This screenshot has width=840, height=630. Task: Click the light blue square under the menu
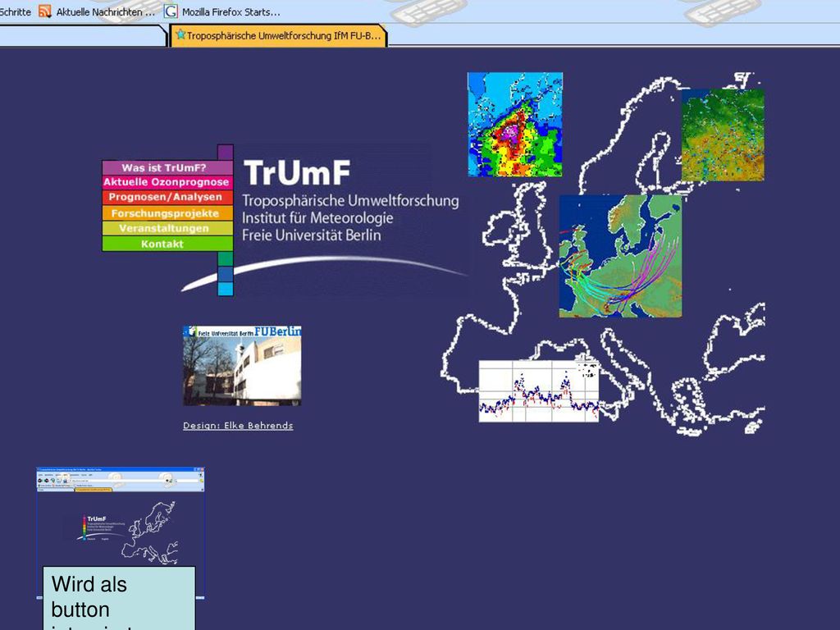tap(226, 289)
